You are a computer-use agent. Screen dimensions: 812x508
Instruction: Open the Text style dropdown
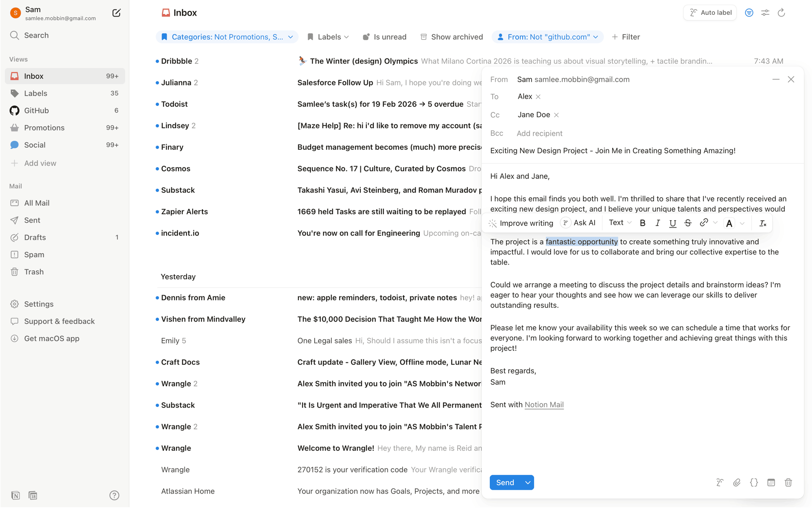(620, 223)
